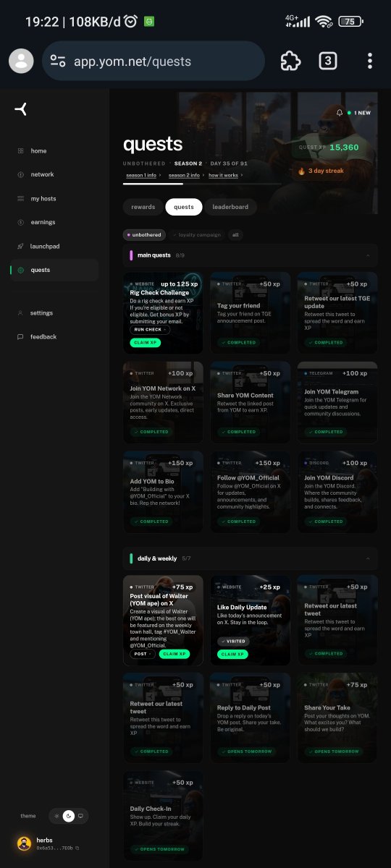The image size is (391, 868).
Task: Open Retweet our latest TGE update card
Action: (x=337, y=312)
